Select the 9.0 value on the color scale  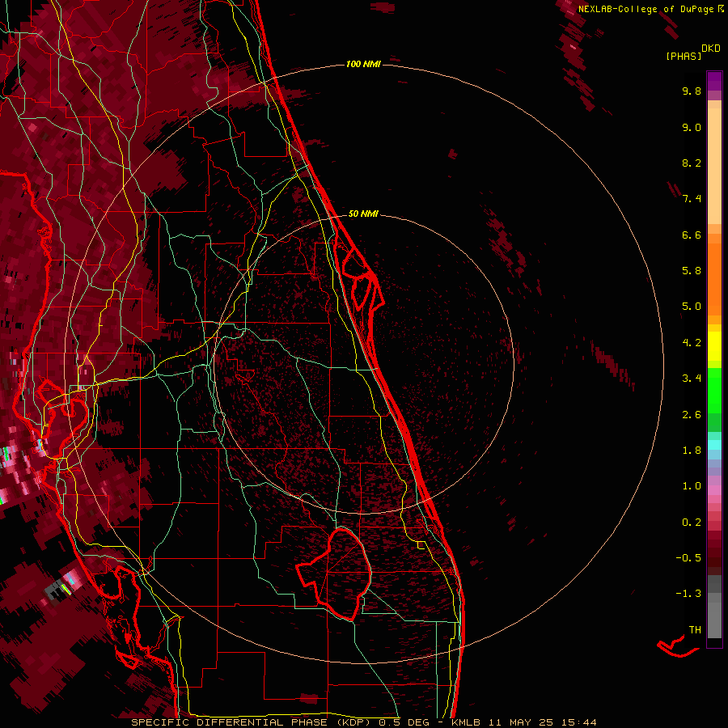coord(692,127)
